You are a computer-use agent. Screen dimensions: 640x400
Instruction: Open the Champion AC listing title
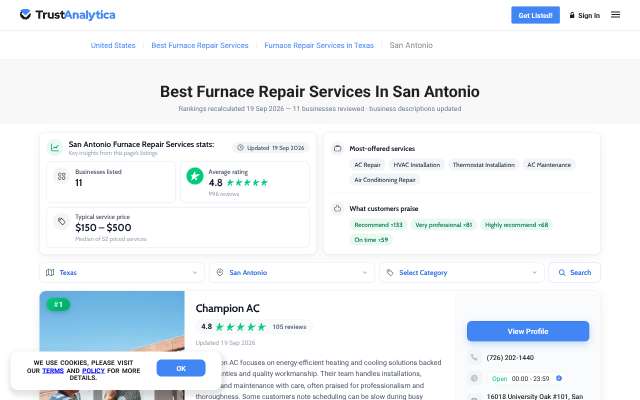[227, 309]
